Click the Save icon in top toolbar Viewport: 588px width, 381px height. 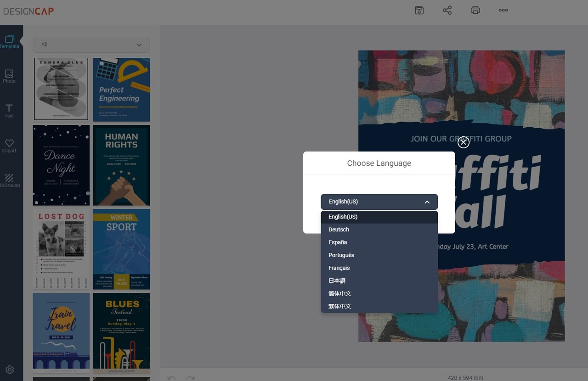419,10
